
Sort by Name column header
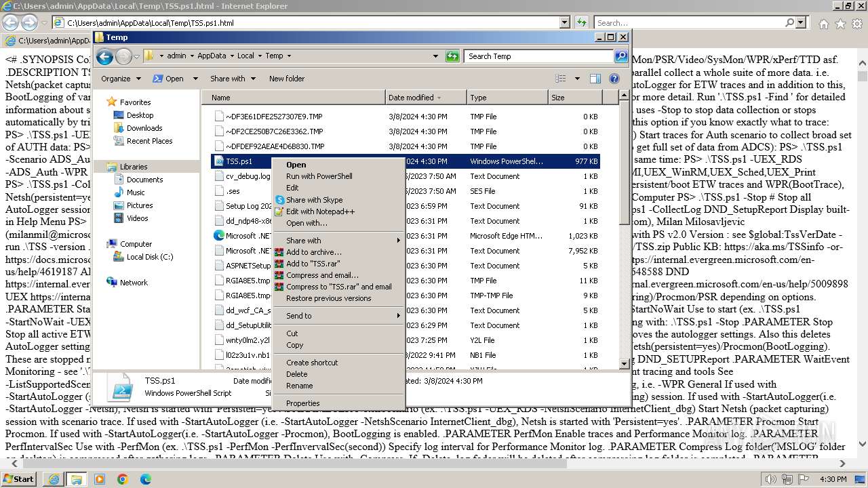[293, 98]
